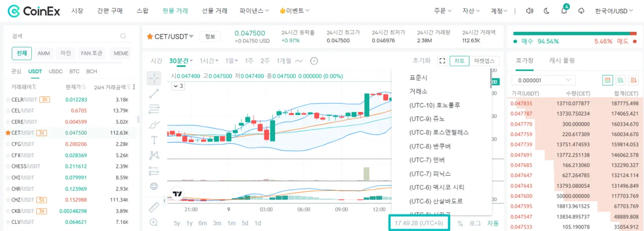
Task: Show bids-only order book view
Action: 620,80
